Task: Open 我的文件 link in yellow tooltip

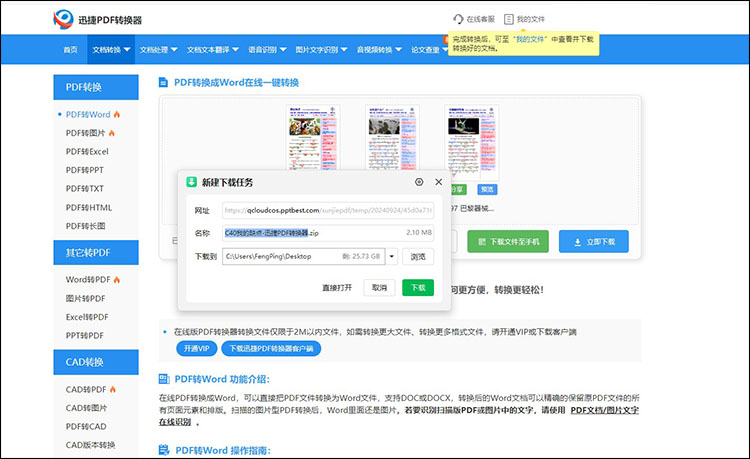Action: click(x=530, y=39)
